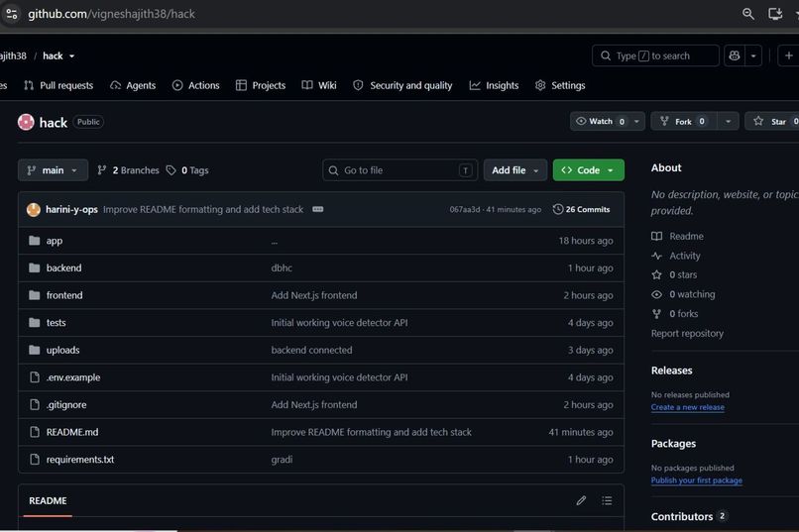This screenshot has height=532, width=799.
Task: Open the green Code dropdown
Action: click(588, 170)
